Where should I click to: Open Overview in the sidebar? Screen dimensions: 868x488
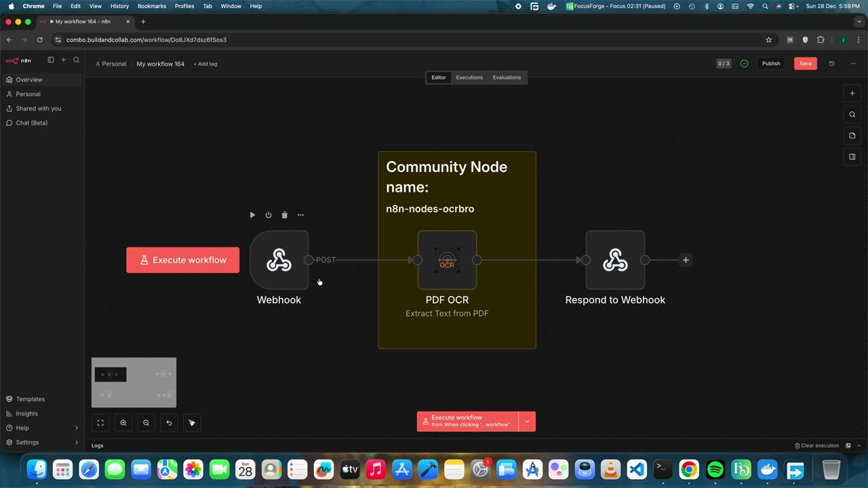pyautogui.click(x=42, y=79)
